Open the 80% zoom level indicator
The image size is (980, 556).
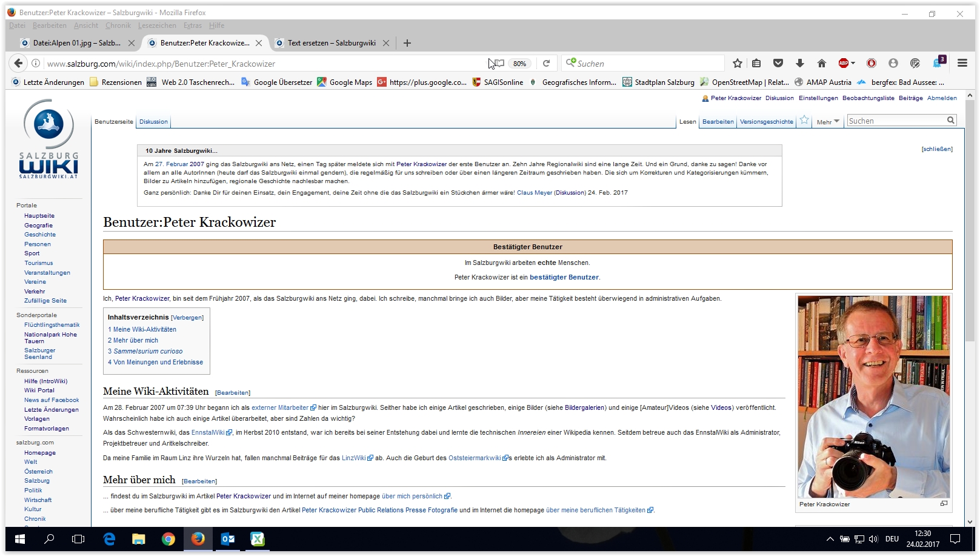(519, 64)
